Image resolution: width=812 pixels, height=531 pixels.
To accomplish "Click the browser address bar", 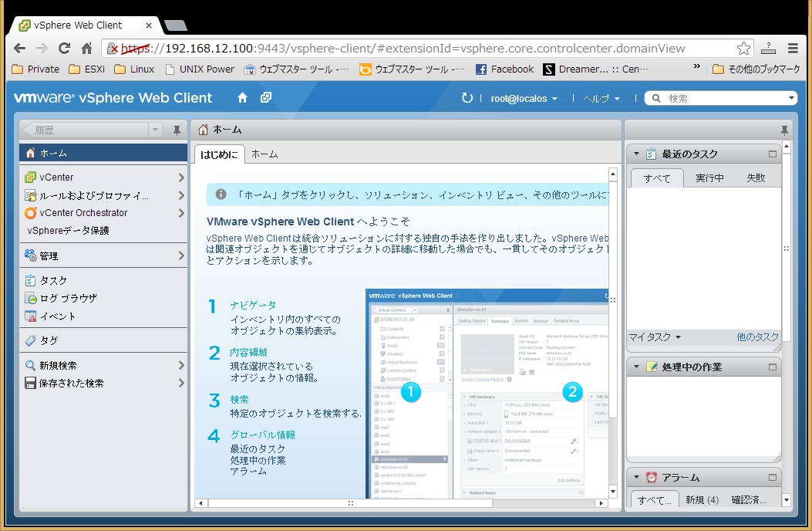I will tap(420, 48).
